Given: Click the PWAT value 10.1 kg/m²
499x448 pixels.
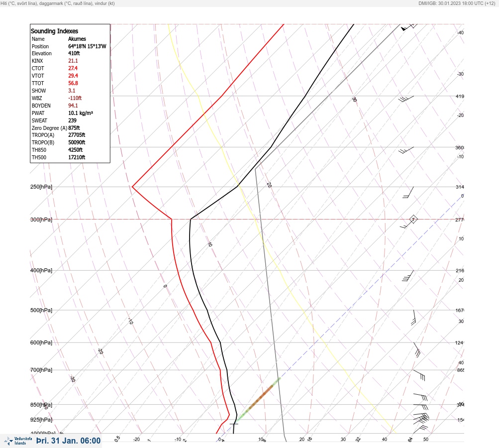Looking at the screenshot, I should pyautogui.click(x=81, y=113).
